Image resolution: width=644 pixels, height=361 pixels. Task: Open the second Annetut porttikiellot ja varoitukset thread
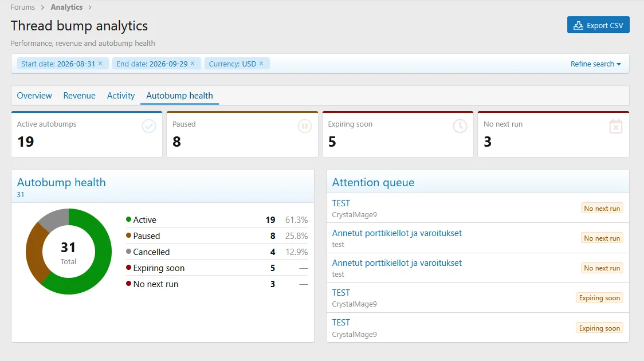click(x=396, y=263)
